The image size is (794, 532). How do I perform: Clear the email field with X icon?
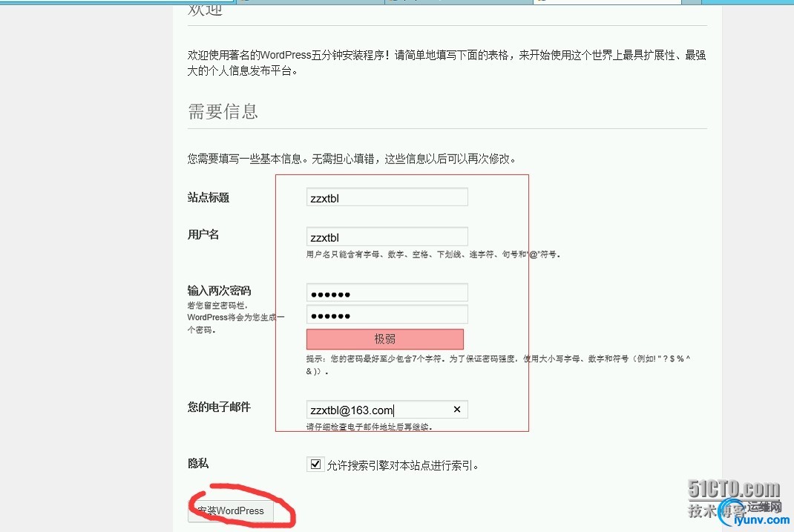tap(457, 410)
